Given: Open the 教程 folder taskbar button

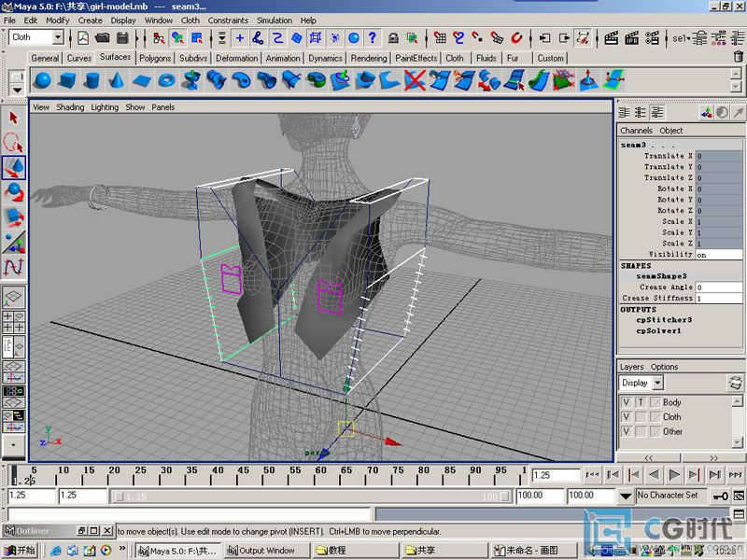Looking at the screenshot, I should [355, 551].
